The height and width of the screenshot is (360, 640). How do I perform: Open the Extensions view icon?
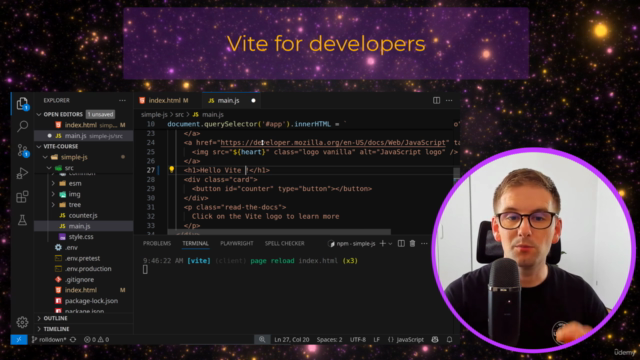22,197
